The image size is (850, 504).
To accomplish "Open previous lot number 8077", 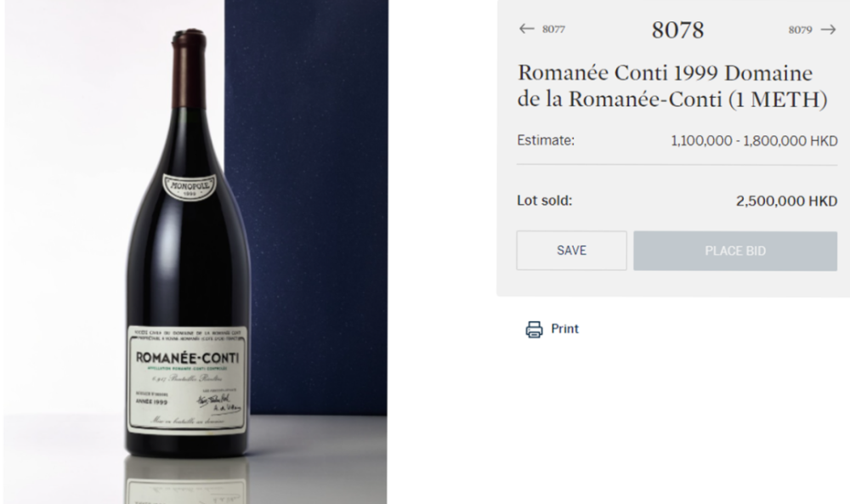I will [553, 29].
